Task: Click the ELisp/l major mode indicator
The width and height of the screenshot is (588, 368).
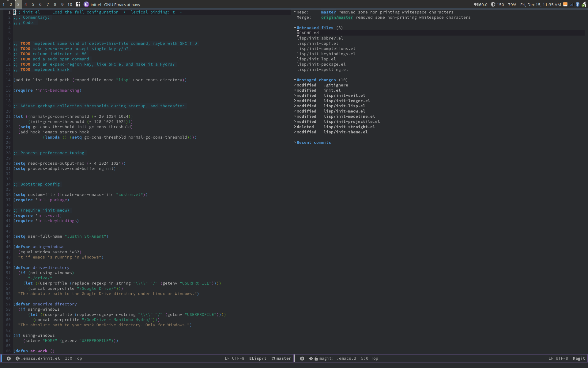Action: [x=258, y=358]
